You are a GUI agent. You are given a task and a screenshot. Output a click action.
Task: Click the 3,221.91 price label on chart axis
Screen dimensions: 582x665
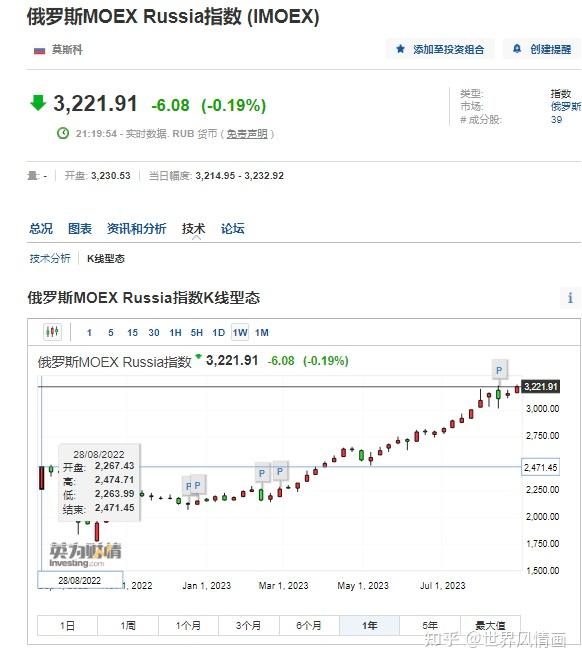click(540, 386)
